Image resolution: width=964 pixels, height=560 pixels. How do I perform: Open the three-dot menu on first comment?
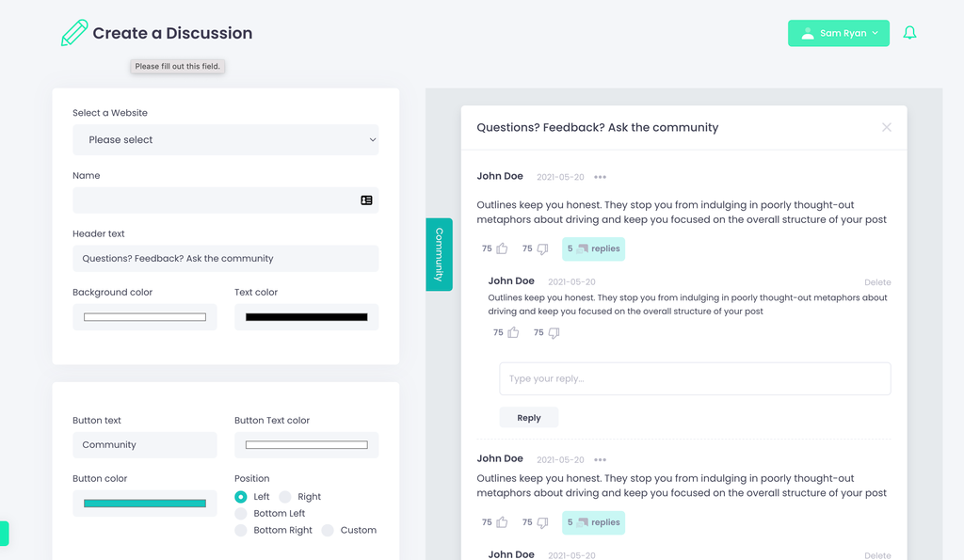600,177
